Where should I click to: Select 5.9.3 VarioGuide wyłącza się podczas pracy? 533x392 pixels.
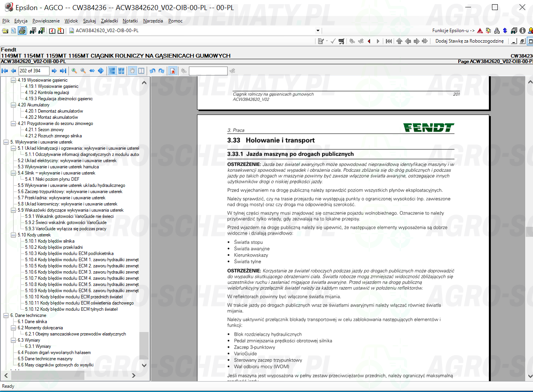[x=65, y=229]
